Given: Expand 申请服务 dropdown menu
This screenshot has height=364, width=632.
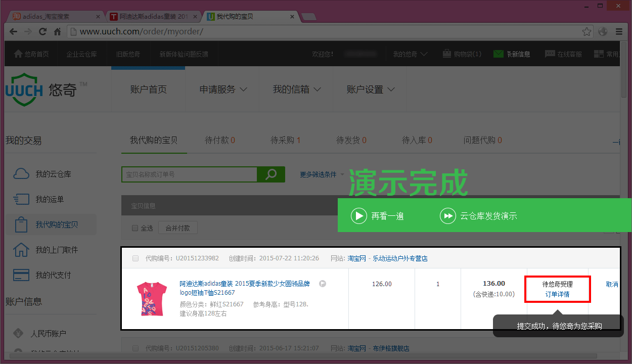Looking at the screenshot, I should pos(223,89).
